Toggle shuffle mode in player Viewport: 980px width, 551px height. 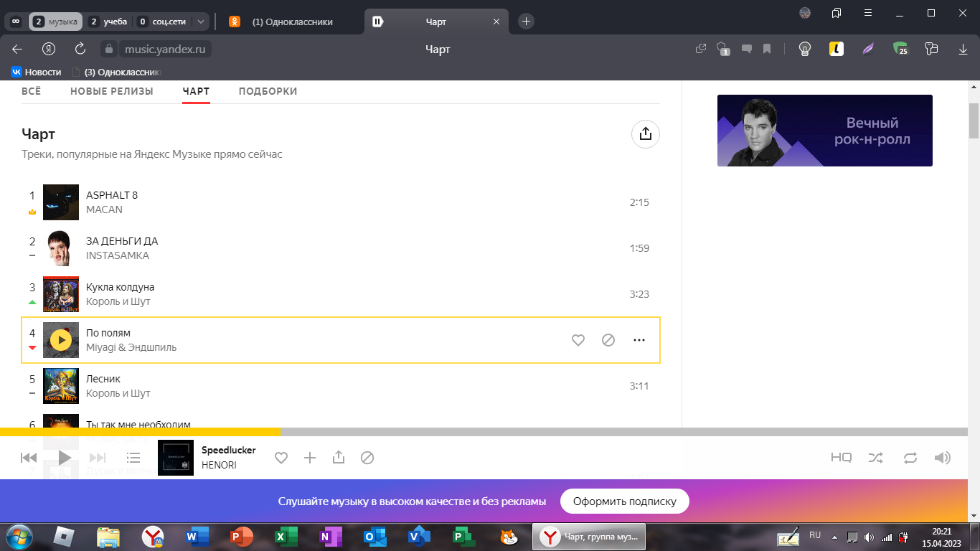876,458
